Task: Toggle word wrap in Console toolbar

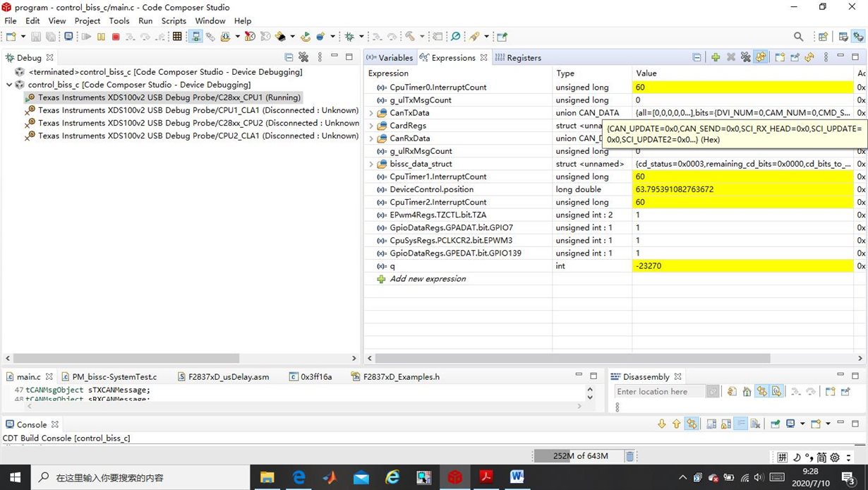Action: point(741,424)
